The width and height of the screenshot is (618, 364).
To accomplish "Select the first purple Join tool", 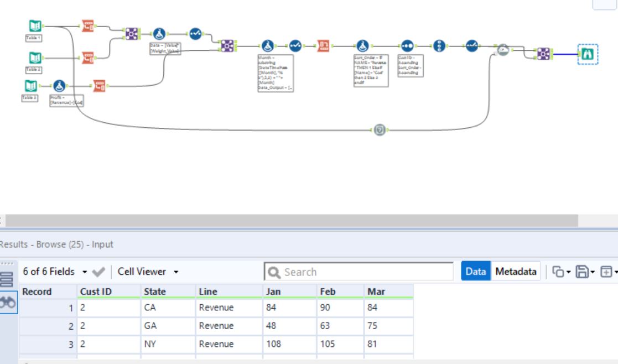I will (132, 34).
